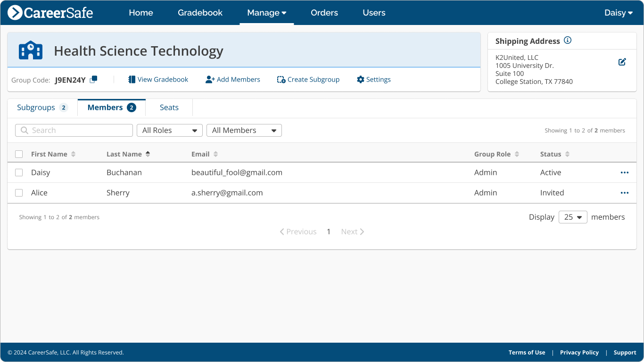Screen dimensions: 644x362
Task: Open the All Members filter dropdown
Action: (x=244, y=130)
